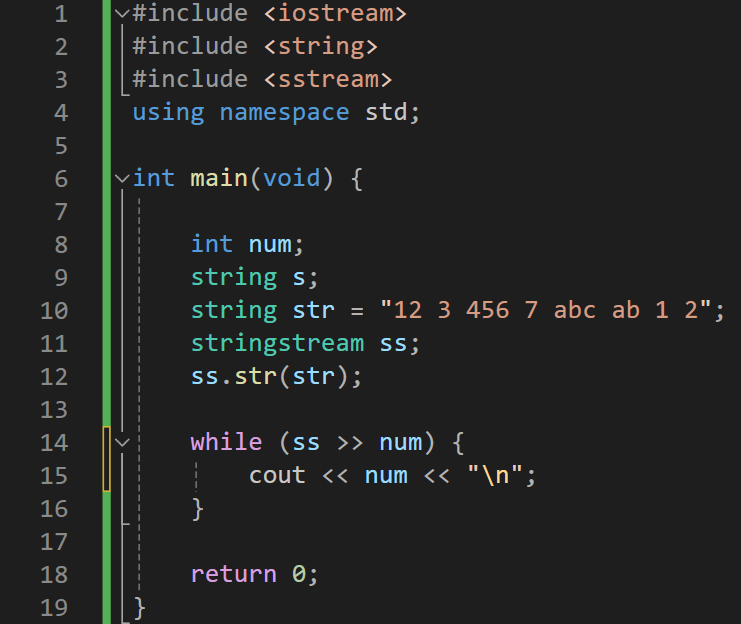Click variable 's' on line 9
Screen dimensions: 741x624
click(298, 277)
